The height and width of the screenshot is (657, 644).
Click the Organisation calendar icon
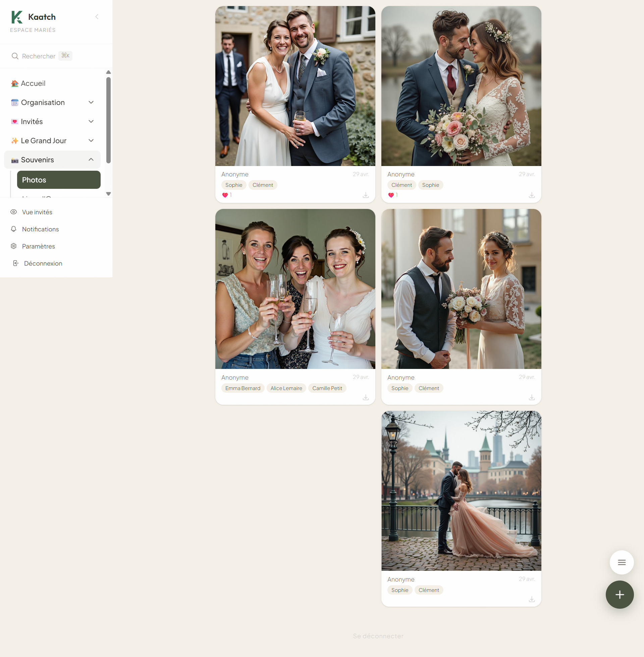(x=14, y=102)
